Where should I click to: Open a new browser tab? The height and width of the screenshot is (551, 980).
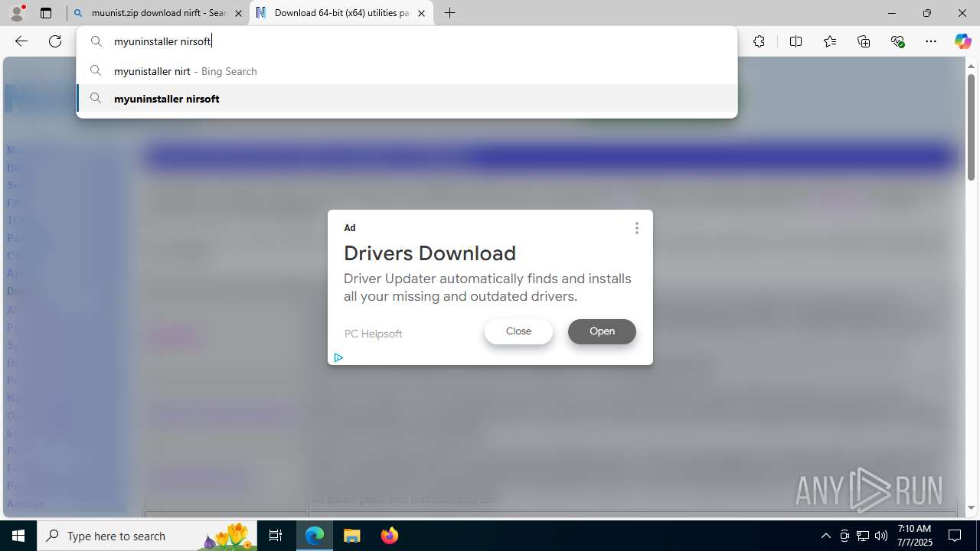click(450, 13)
